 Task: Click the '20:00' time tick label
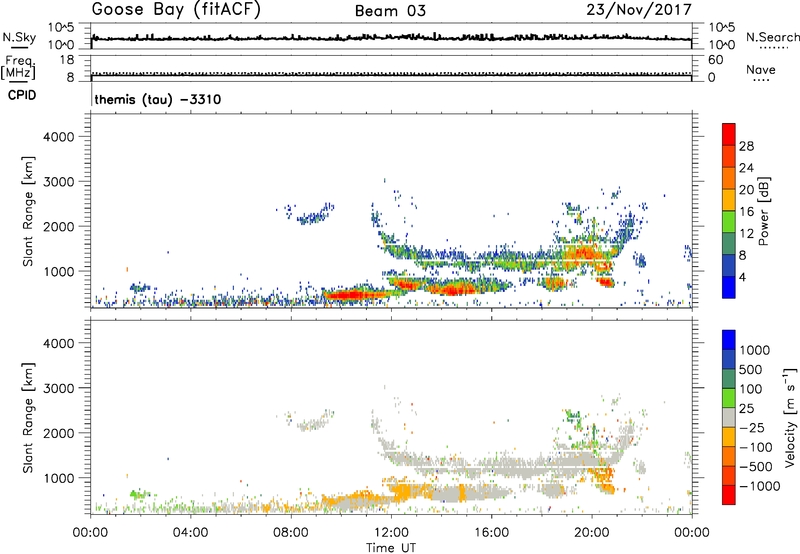(x=591, y=533)
